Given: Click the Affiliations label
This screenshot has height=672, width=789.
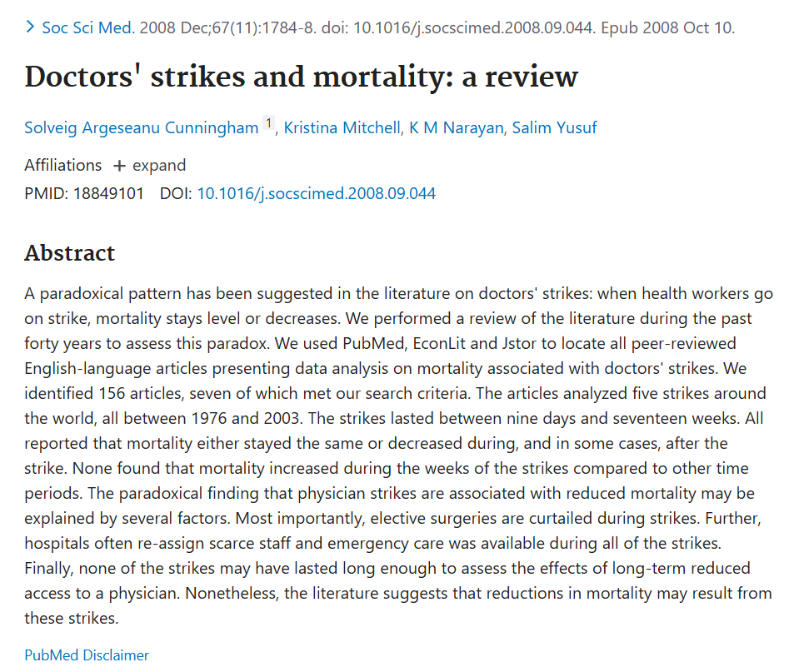Looking at the screenshot, I should [x=63, y=165].
